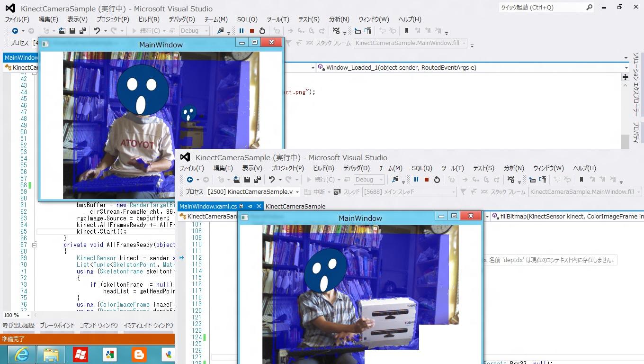Pause debugging in the front Visual Studio window

pyautogui.click(x=416, y=180)
